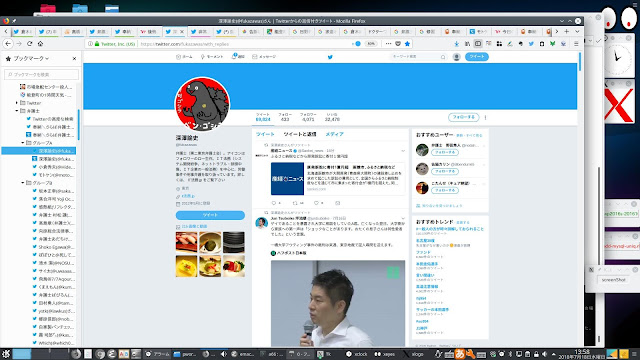Open the 'Shoko Egawa' bookmark

point(54,247)
